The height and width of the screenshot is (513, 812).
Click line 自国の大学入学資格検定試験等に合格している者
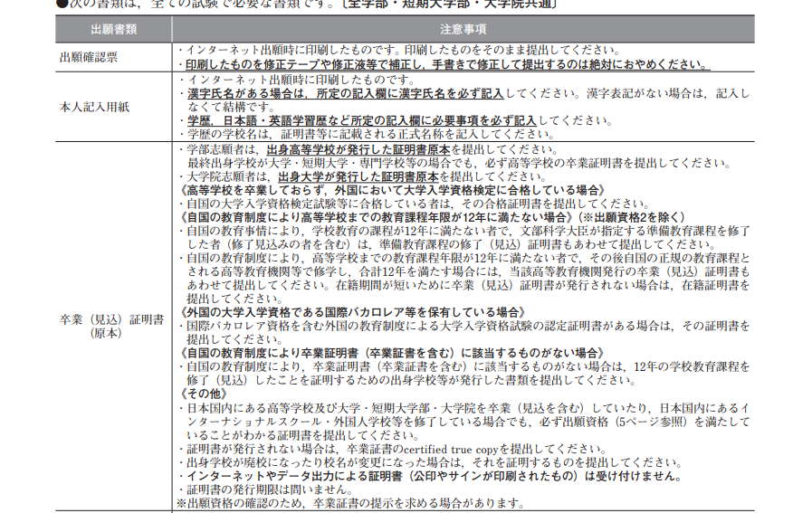click(415, 204)
